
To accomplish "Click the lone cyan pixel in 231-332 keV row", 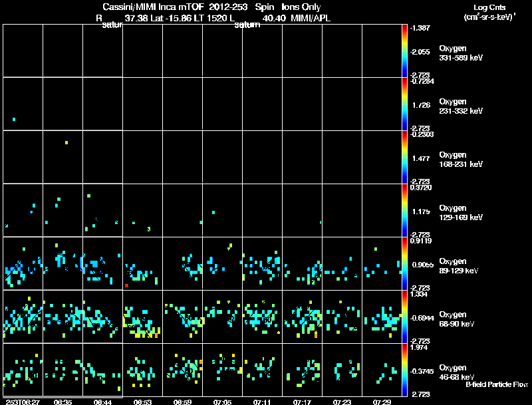I will pos(14,120).
